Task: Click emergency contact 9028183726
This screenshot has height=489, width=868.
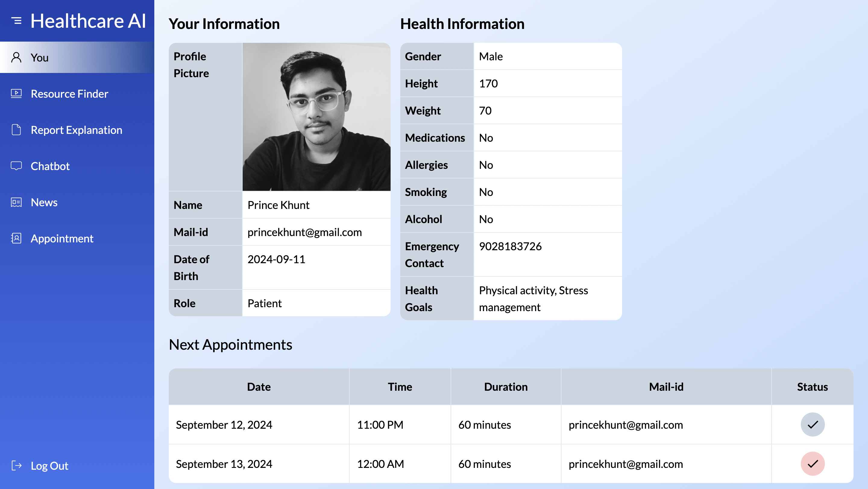Action: (x=510, y=246)
